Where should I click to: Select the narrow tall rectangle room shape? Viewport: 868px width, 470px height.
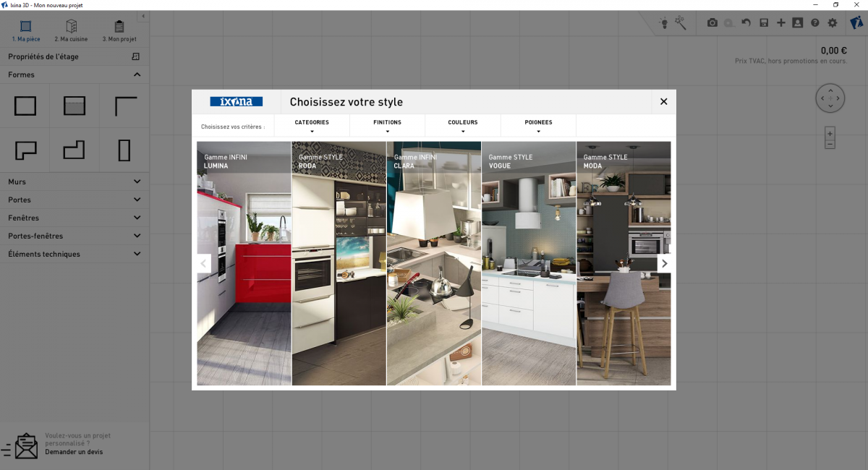pyautogui.click(x=124, y=150)
